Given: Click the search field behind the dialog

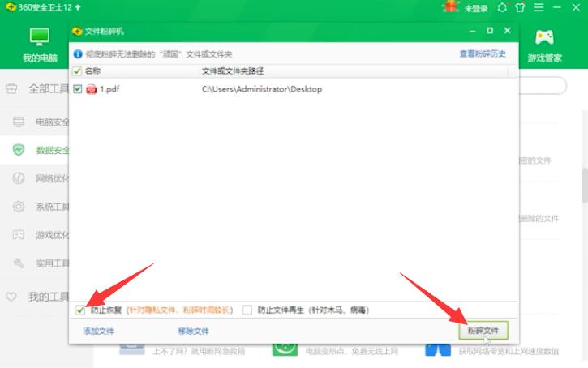Looking at the screenshot, I should pos(543,86).
